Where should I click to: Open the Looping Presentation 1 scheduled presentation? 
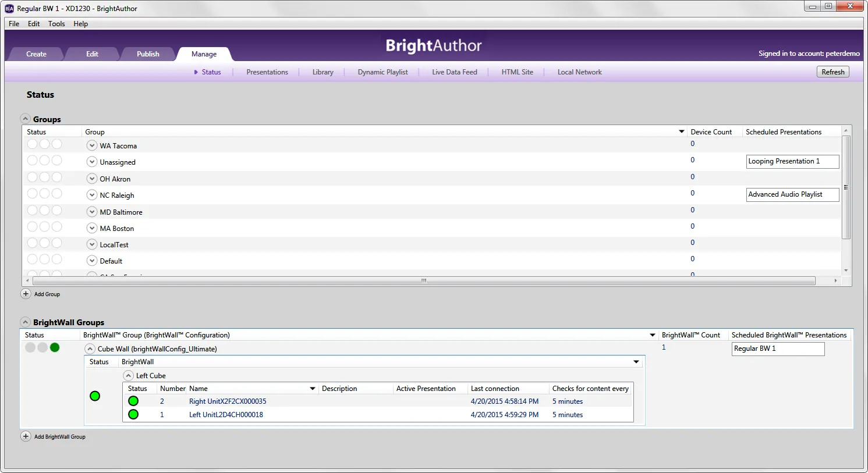click(792, 162)
